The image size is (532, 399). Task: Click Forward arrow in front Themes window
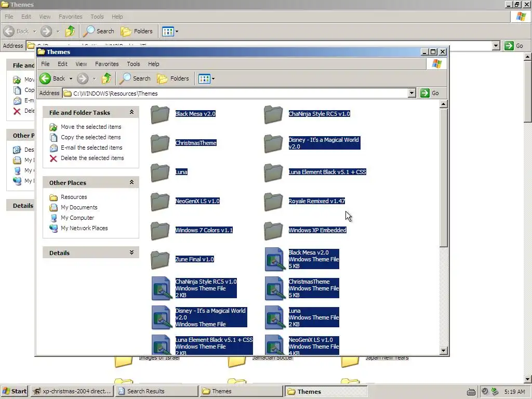point(83,78)
